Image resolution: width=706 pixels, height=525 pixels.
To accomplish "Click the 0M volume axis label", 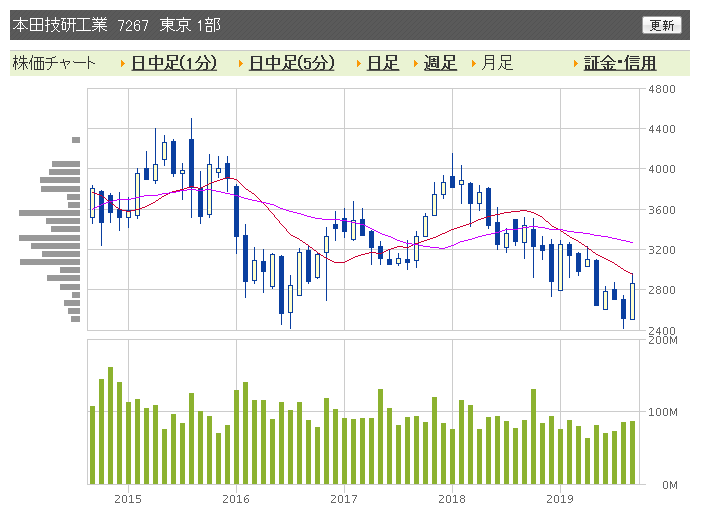I will [670, 485].
